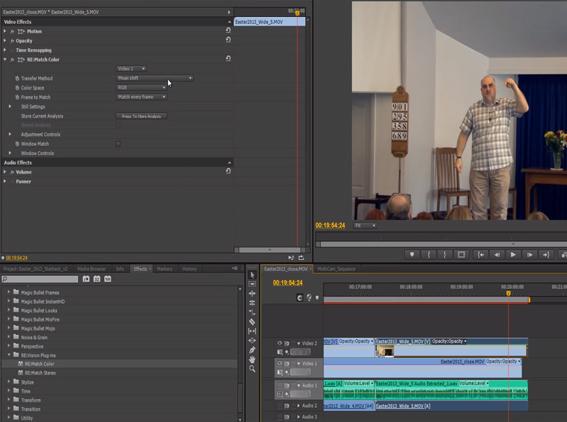The height and width of the screenshot is (422, 567).
Task: Click Go to In point button
Action: (x=481, y=255)
